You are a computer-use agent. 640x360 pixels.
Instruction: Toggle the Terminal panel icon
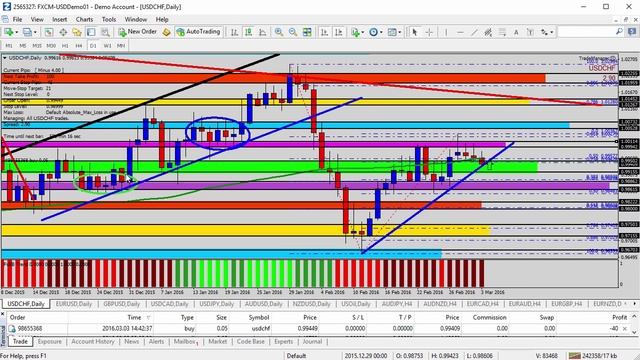[91, 32]
